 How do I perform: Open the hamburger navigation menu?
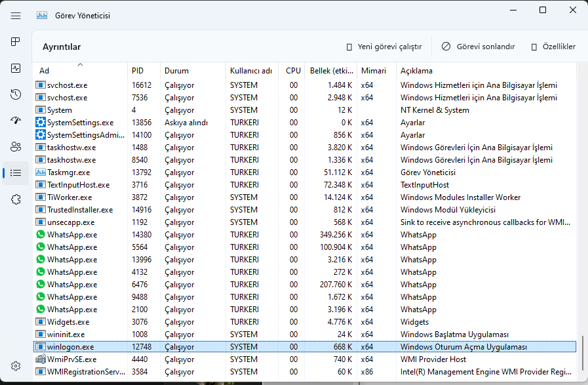pos(16,16)
